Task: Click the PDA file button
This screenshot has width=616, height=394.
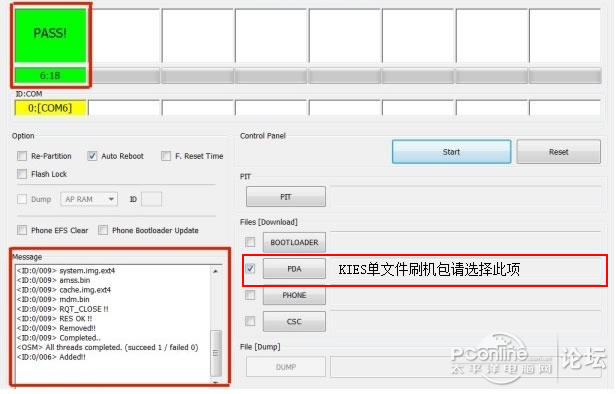Action: (294, 269)
